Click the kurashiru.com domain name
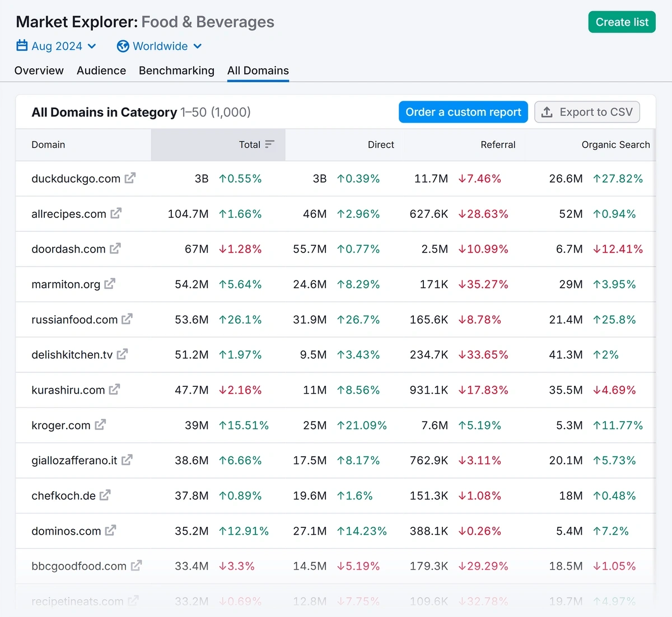672x617 pixels. 68,390
